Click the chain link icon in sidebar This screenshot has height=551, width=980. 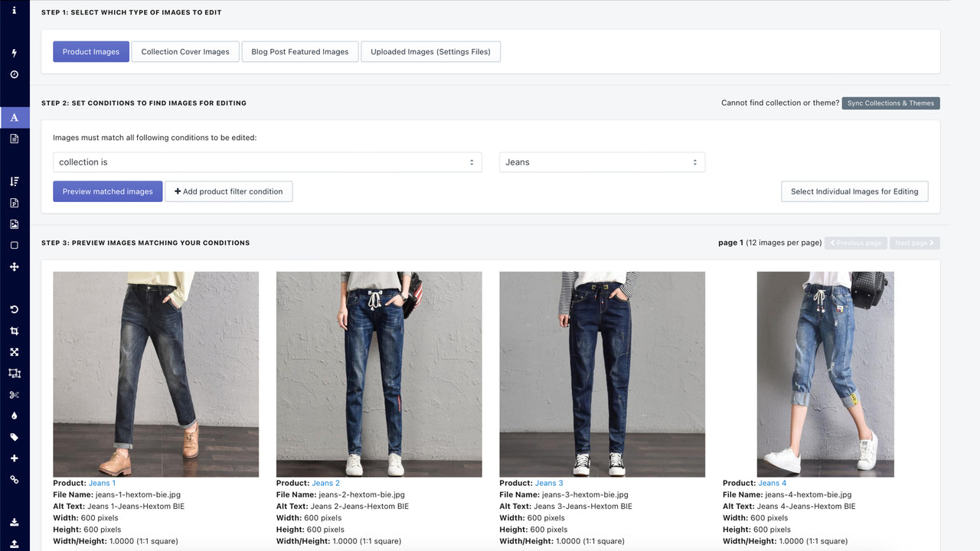(15, 480)
